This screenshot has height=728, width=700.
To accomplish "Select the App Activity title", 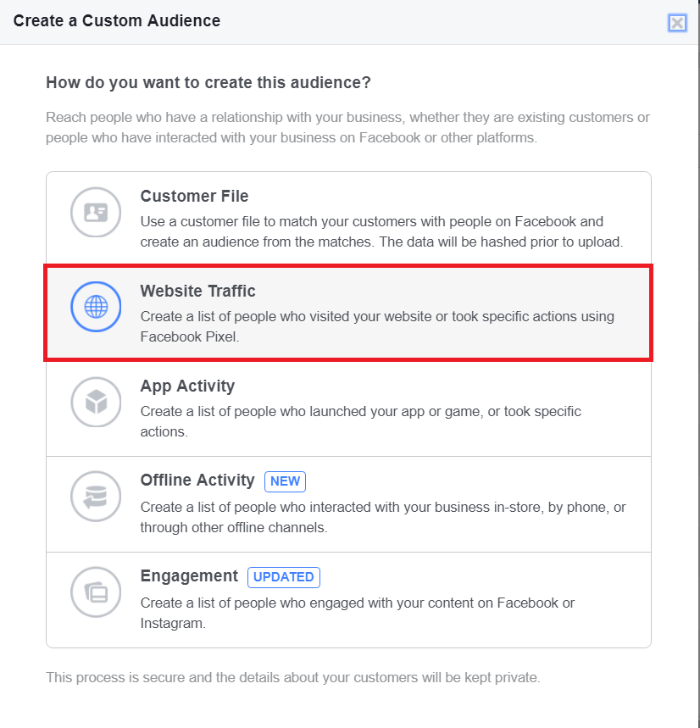I will click(x=187, y=386).
